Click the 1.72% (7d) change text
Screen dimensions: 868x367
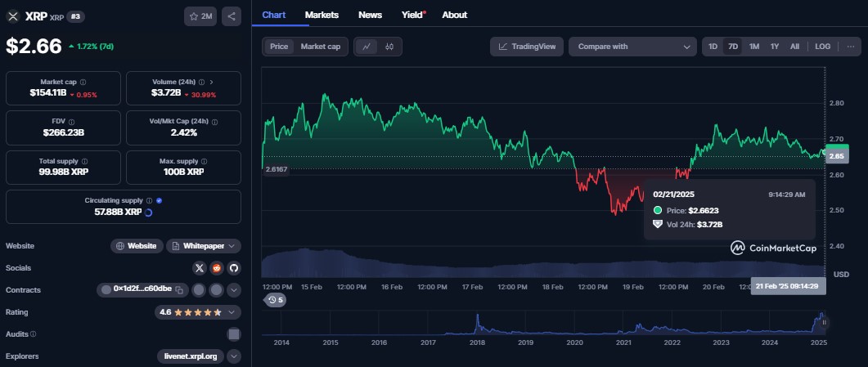(x=91, y=47)
